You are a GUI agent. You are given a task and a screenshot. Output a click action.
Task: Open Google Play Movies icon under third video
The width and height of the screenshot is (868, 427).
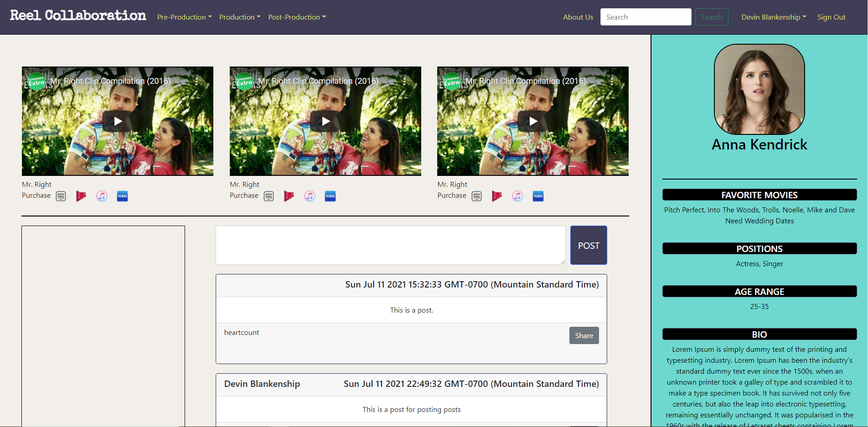[x=497, y=196]
